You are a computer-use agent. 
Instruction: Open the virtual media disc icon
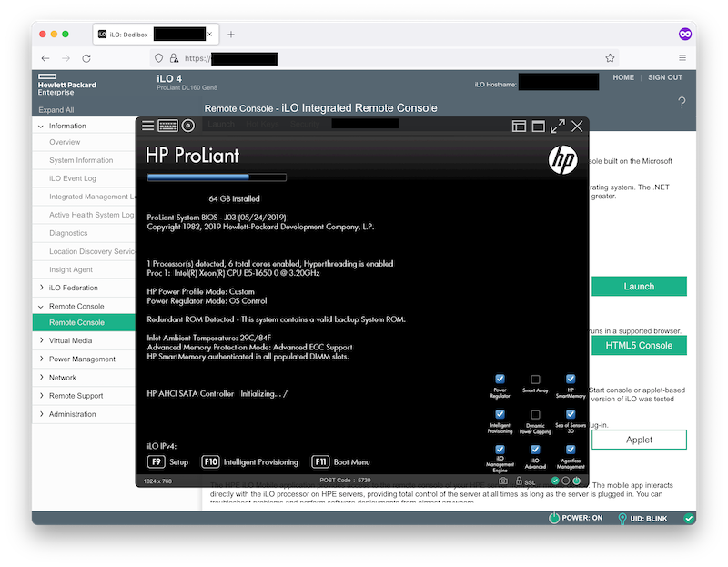tap(188, 126)
